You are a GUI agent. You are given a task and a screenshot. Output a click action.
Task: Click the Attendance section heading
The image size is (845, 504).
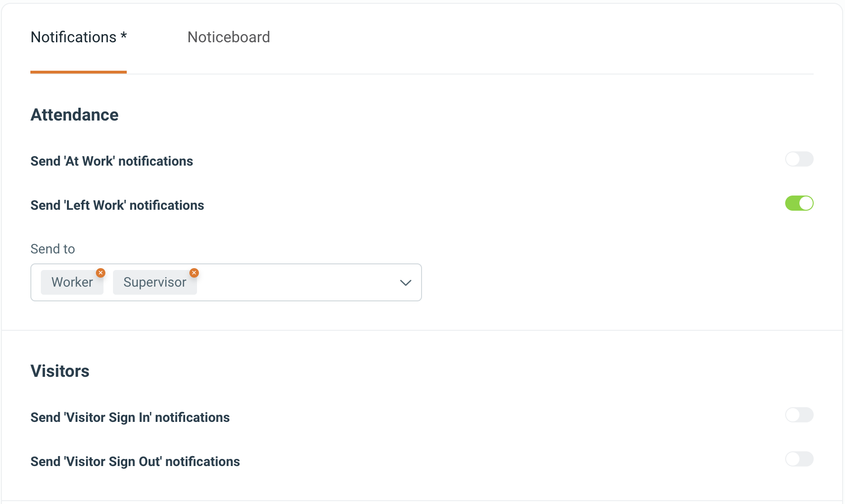[75, 115]
